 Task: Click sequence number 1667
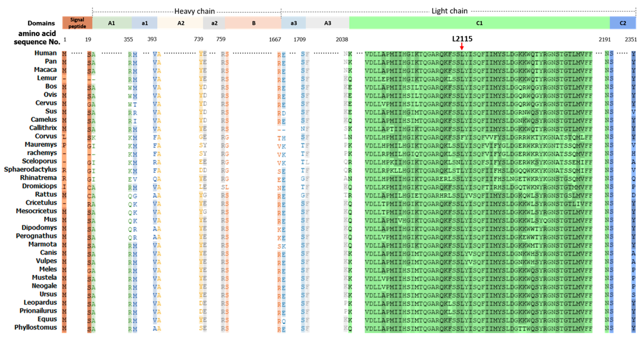click(275, 39)
